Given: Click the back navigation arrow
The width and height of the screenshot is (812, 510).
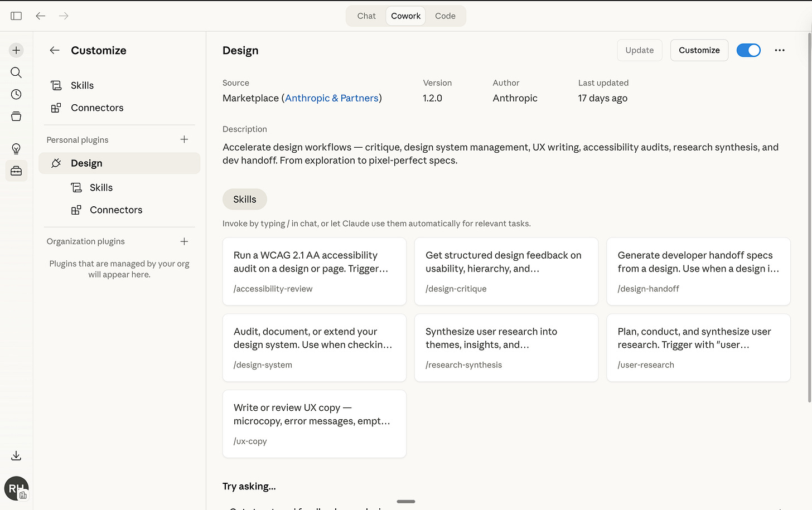Looking at the screenshot, I should coord(40,16).
